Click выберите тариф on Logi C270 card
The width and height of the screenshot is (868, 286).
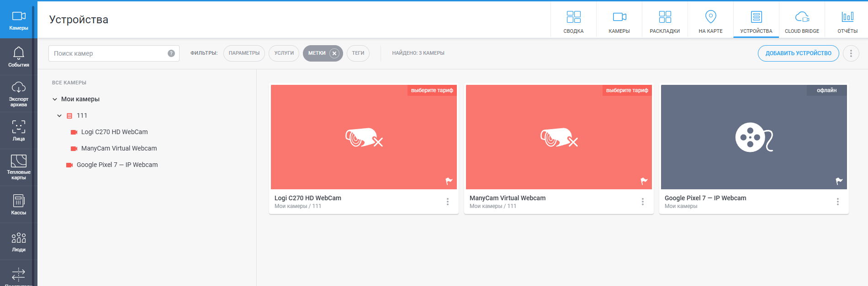tap(432, 90)
